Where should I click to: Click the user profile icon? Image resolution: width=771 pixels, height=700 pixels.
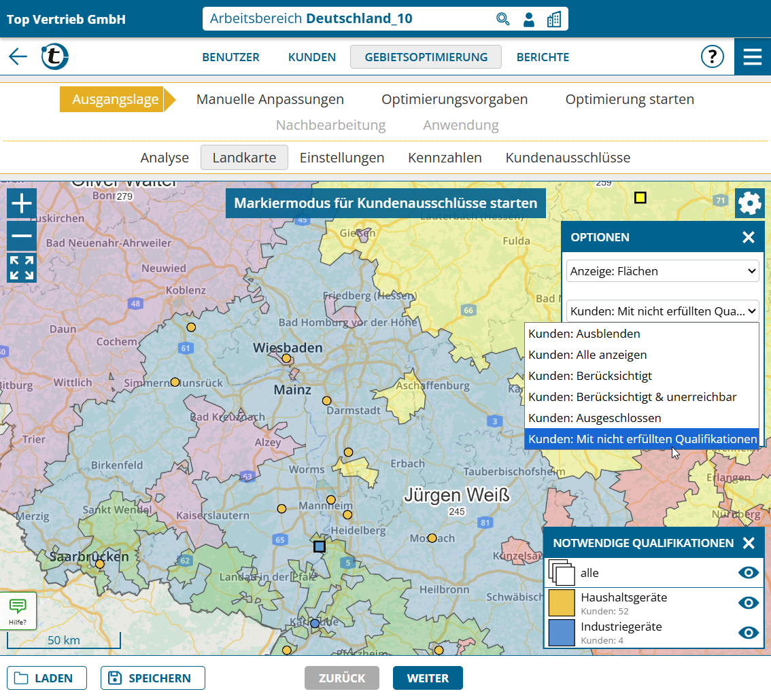click(x=528, y=19)
